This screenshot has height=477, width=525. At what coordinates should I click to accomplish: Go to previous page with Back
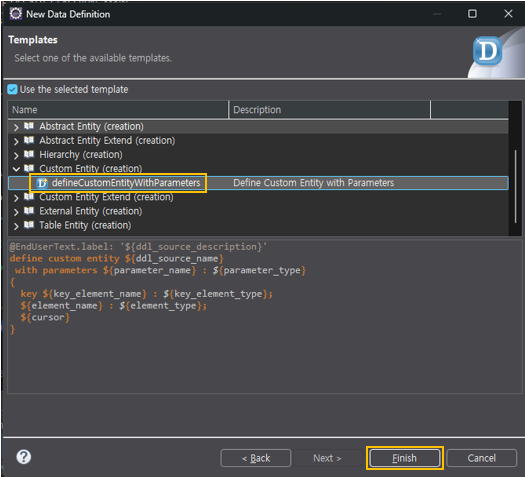pyautogui.click(x=256, y=458)
